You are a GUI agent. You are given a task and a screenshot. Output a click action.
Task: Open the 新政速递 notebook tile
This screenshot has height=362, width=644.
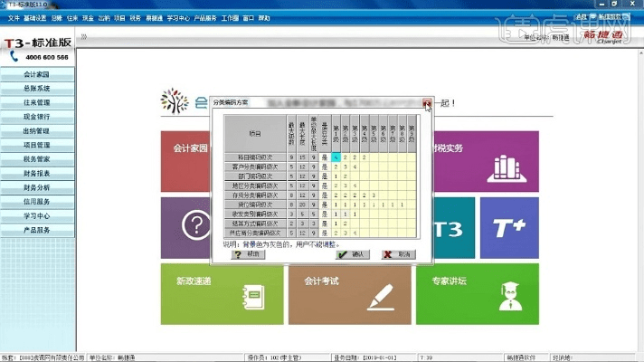point(223,294)
